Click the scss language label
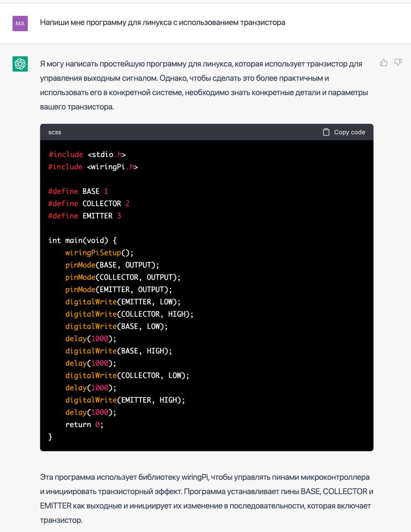This screenshot has width=411, height=532. [54, 132]
